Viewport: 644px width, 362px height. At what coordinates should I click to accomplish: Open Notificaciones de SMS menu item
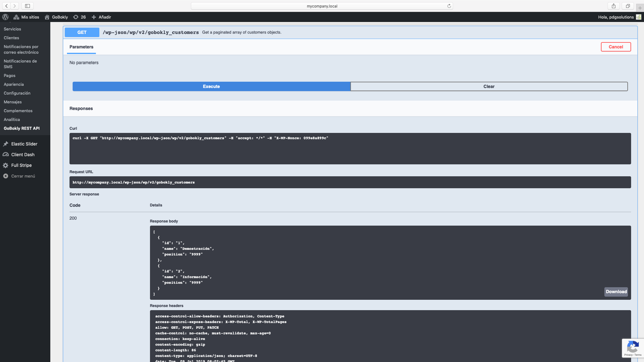click(20, 64)
